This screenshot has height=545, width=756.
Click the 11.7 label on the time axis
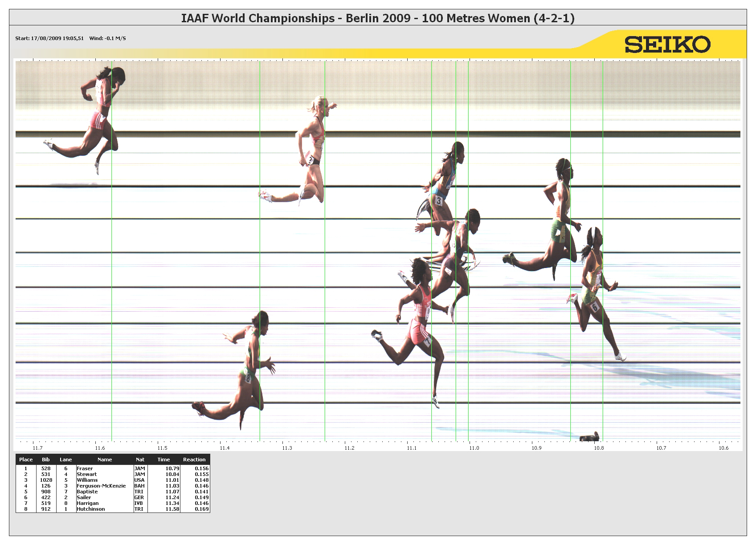[x=37, y=448]
